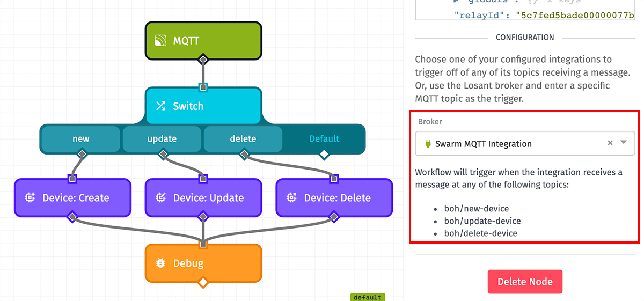The image size is (644, 301).
Task: Select the Debug node
Action: click(x=203, y=263)
